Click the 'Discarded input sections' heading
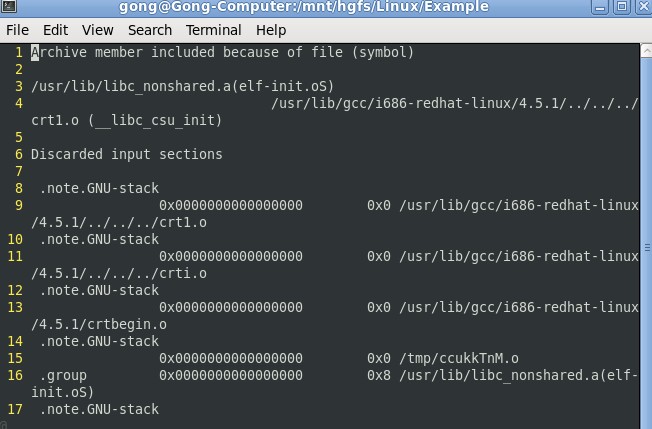This screenshot has width=652, height=429. click(x=127, y=154)
